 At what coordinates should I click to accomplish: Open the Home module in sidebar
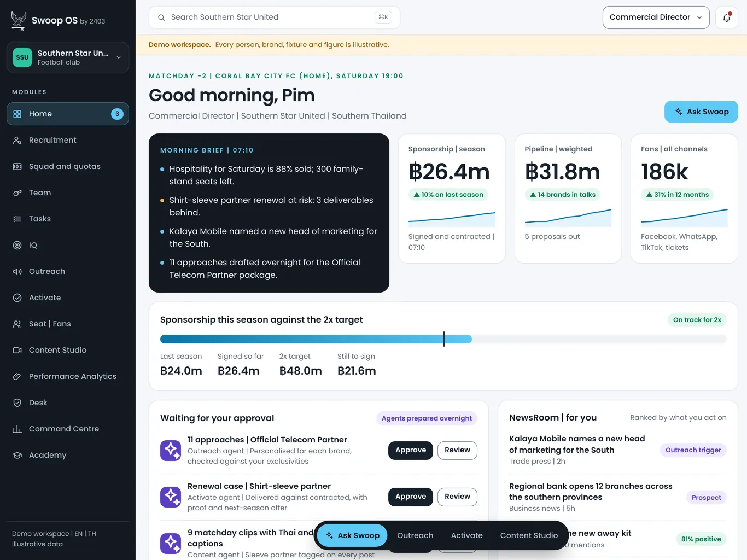tap(68, 114)
